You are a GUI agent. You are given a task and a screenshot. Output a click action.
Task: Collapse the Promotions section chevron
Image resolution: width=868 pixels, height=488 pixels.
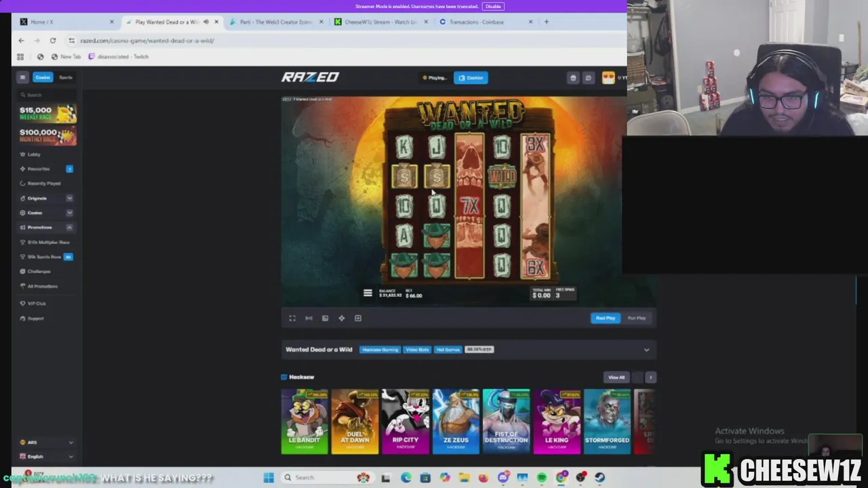point(69,228)
